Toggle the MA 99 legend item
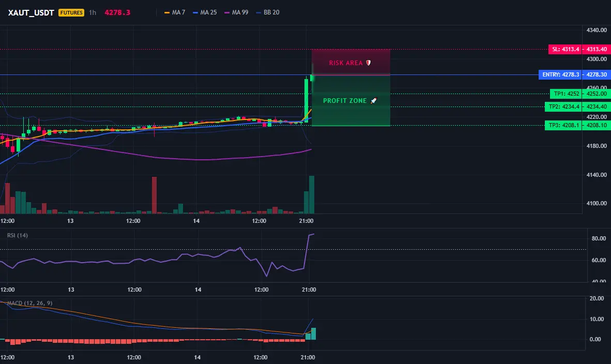Image resolution: width=611 pixels, height=364 pixels. point(236,12)
